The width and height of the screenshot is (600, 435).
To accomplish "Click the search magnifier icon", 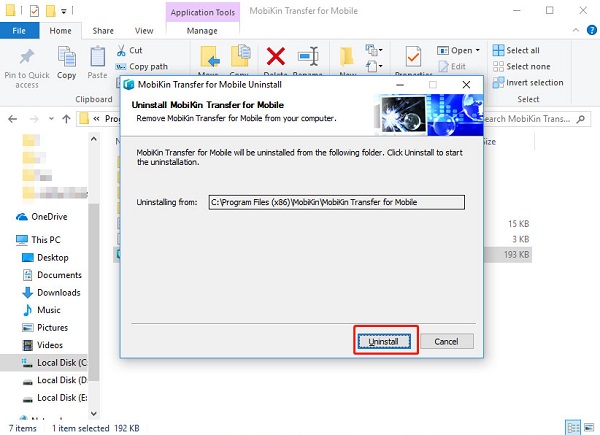I will pos(581,119).
